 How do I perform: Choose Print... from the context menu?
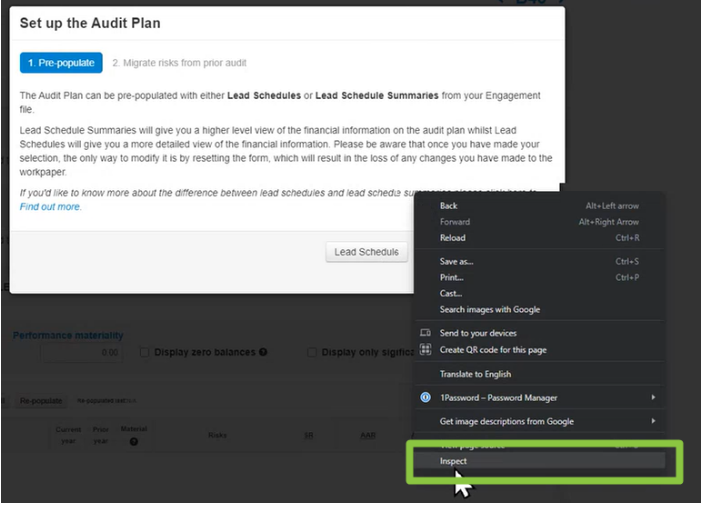[452, 278]
